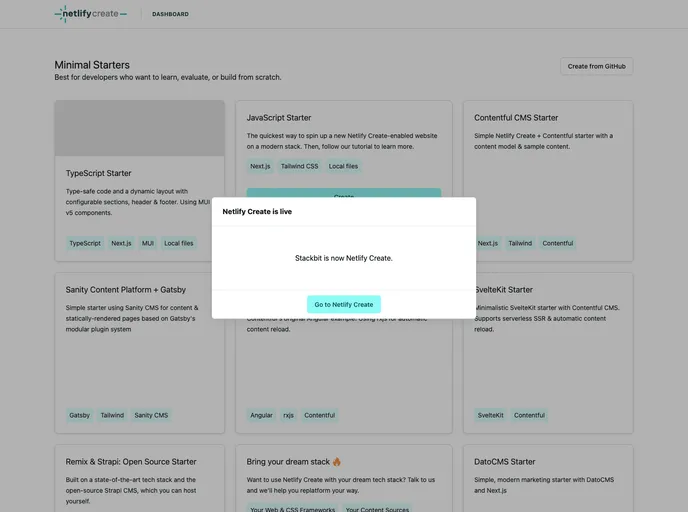Click the Netlify Create logo
The height and width of the screenshot is (512, 688).
click(90, 14)
